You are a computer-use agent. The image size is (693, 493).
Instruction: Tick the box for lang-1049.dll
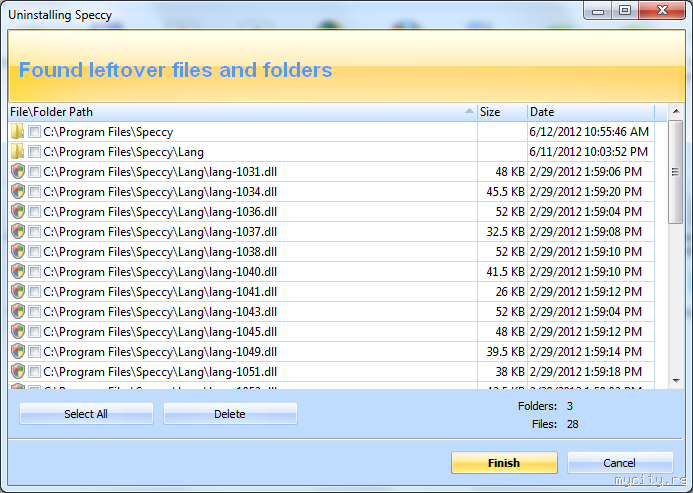pos(34,352)
